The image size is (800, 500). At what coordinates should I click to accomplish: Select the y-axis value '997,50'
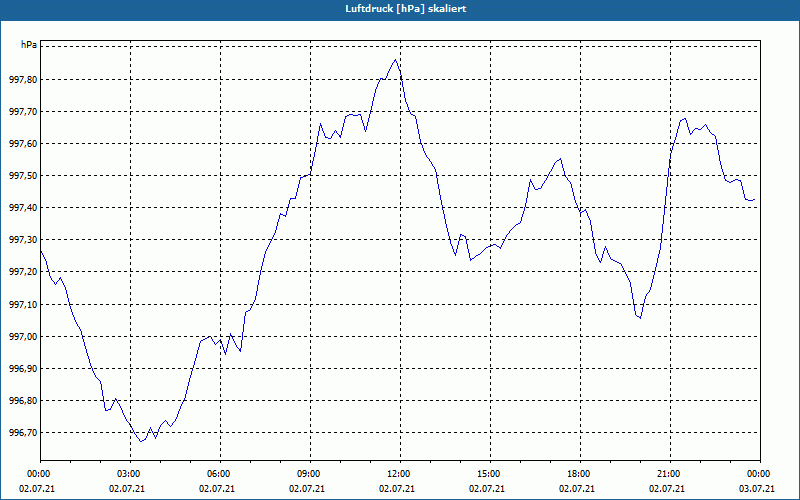[23, 176]
